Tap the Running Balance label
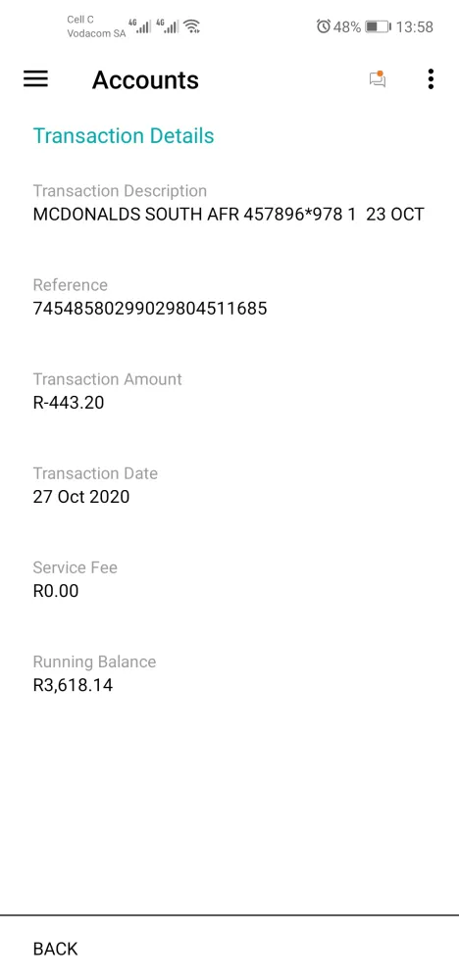Screen dimensions: 459x980 [94, 661]
